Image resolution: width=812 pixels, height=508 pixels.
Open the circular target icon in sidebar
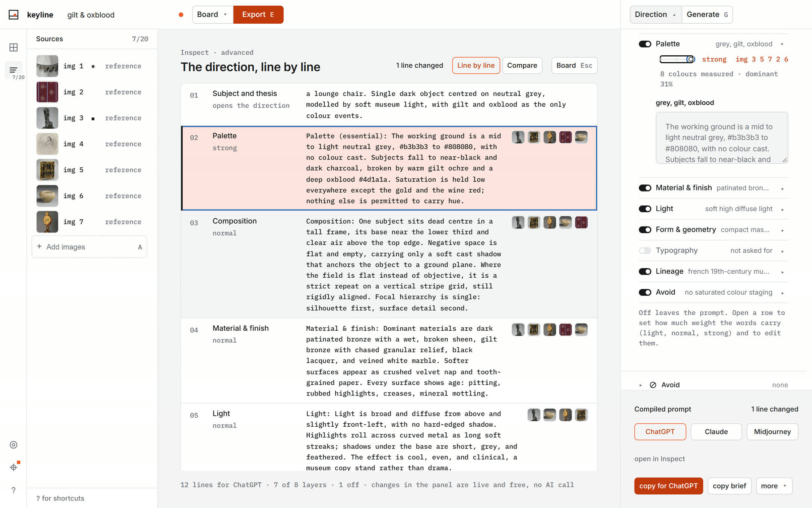(x=14, y=445)
